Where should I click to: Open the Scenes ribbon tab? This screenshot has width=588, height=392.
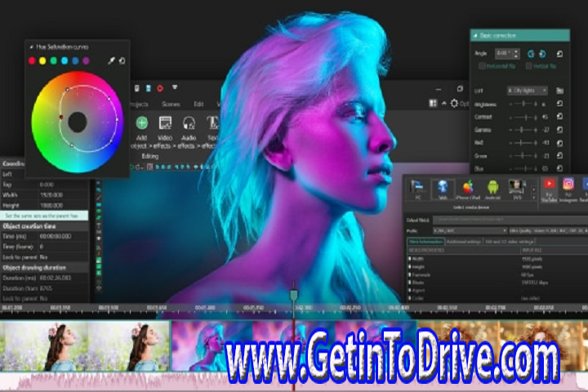pos(171,105)
